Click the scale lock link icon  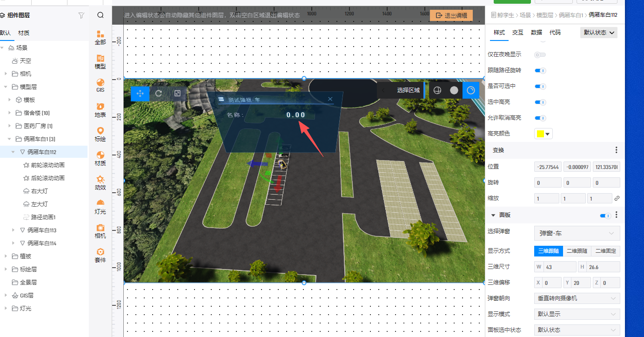(x=617, y=198)
